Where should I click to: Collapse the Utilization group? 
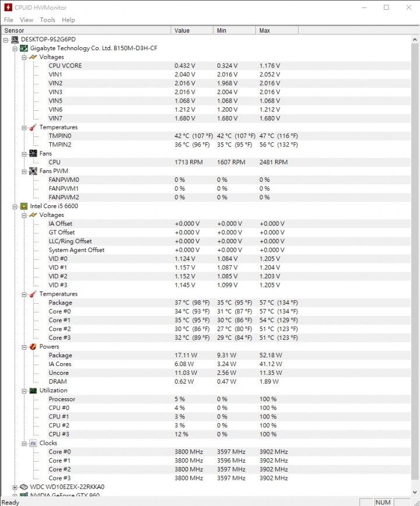tap(24, 391)
